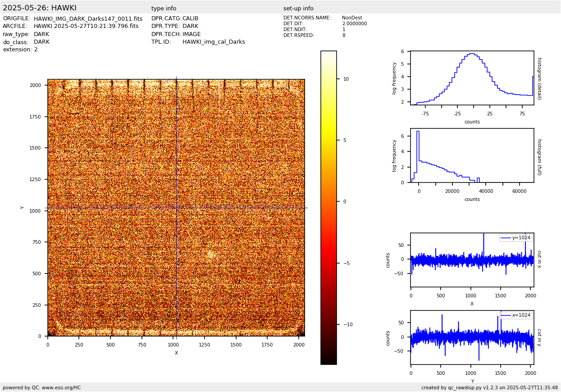Screen dimensions: 561x392
Task: Click the DET.DIT value 2.0000000
Action: tap(354, 24)
